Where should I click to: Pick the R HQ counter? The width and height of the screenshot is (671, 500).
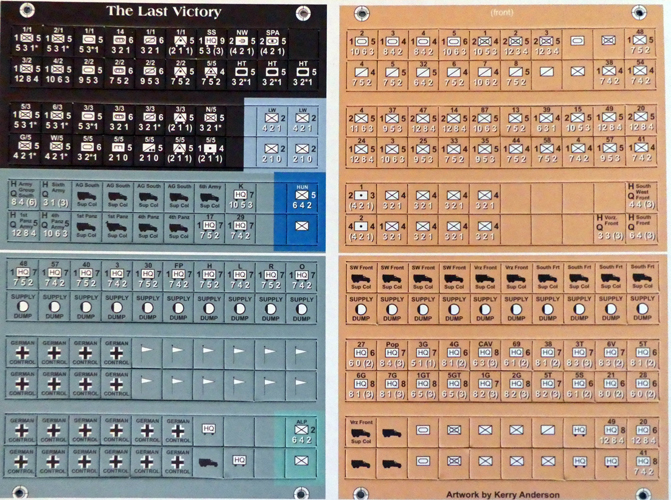coord(271,275)
